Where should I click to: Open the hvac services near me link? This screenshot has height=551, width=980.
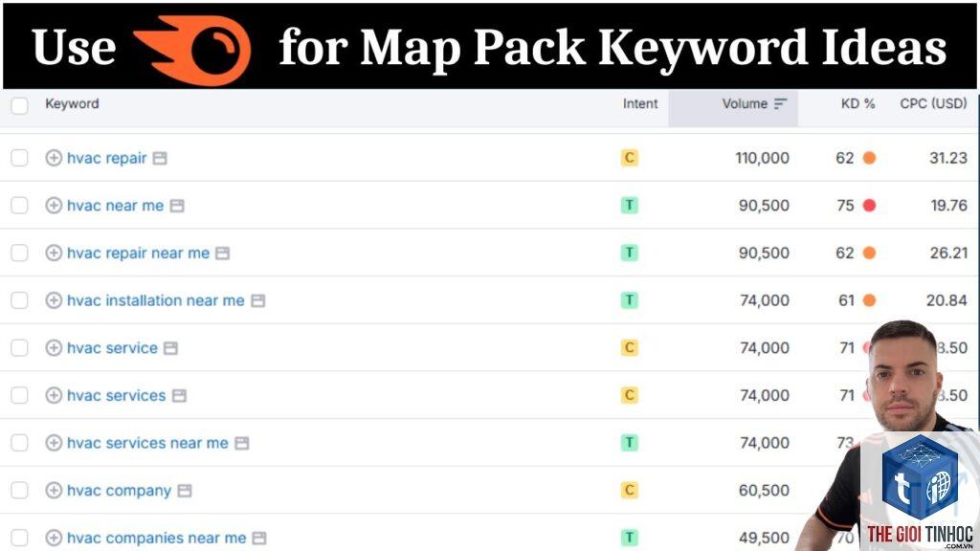click(147, 443)
